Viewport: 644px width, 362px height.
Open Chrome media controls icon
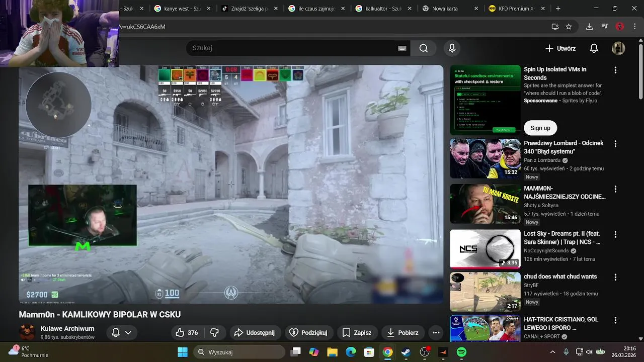pos(605,27)
